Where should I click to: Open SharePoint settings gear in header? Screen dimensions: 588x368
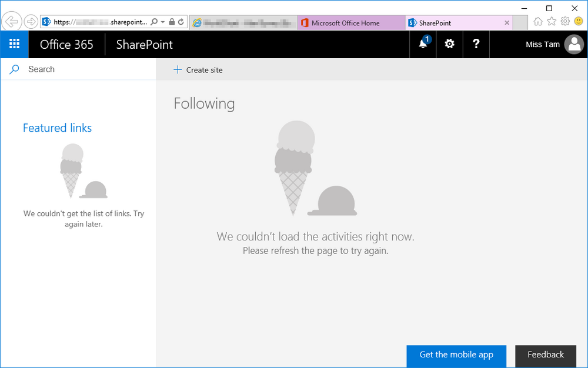449,44
